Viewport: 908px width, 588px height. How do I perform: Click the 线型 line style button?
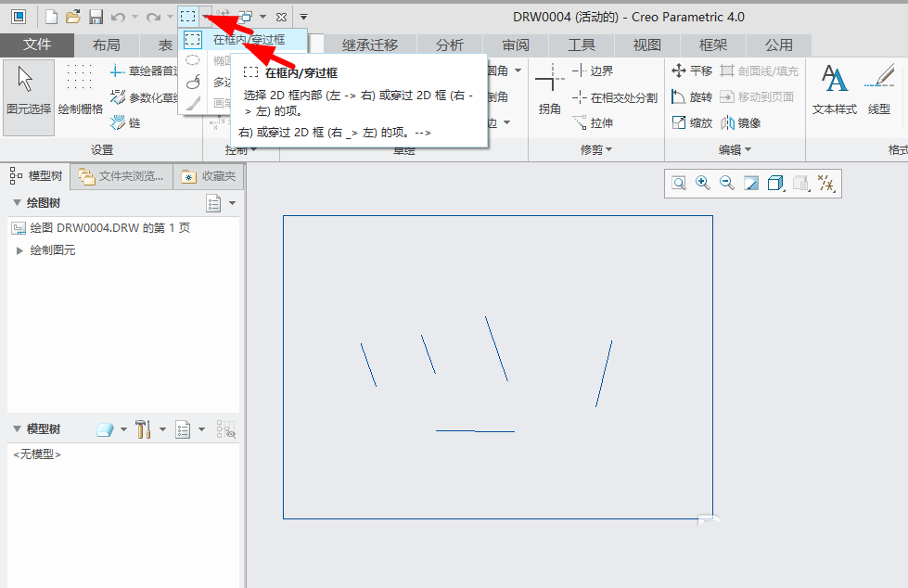[x=878, y=93]
